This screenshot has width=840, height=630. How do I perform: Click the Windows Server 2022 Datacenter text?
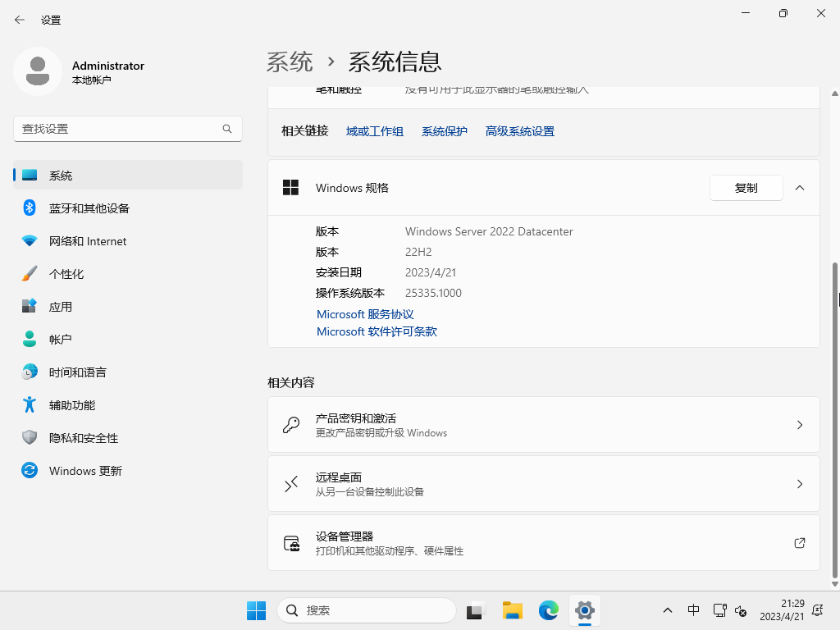coord(489,231)
